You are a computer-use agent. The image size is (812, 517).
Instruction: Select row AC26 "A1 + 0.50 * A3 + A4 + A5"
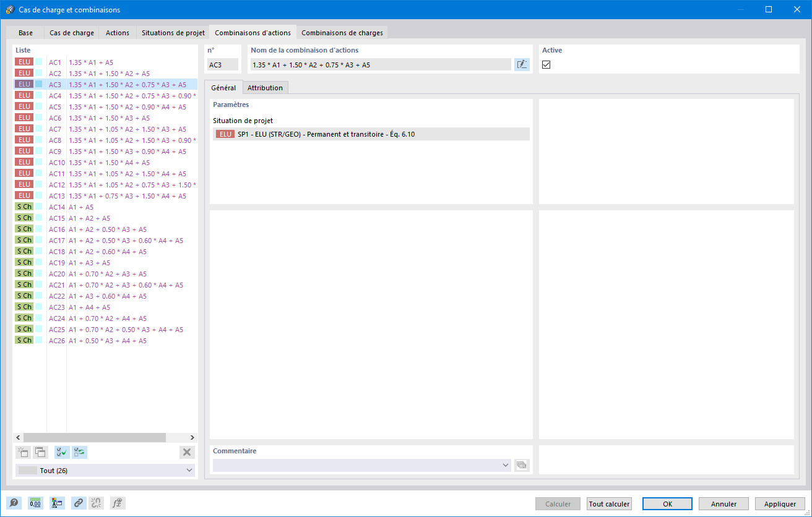pos(105,340)
